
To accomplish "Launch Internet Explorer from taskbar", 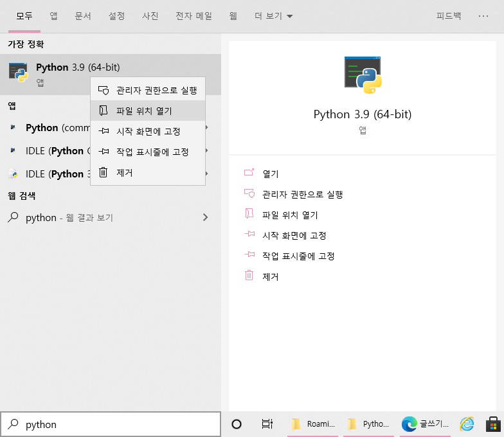I will [467, 424].
